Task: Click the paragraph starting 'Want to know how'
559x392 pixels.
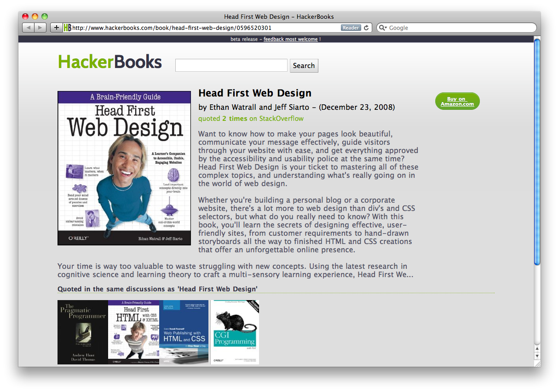Action: (x=308, y=159)
